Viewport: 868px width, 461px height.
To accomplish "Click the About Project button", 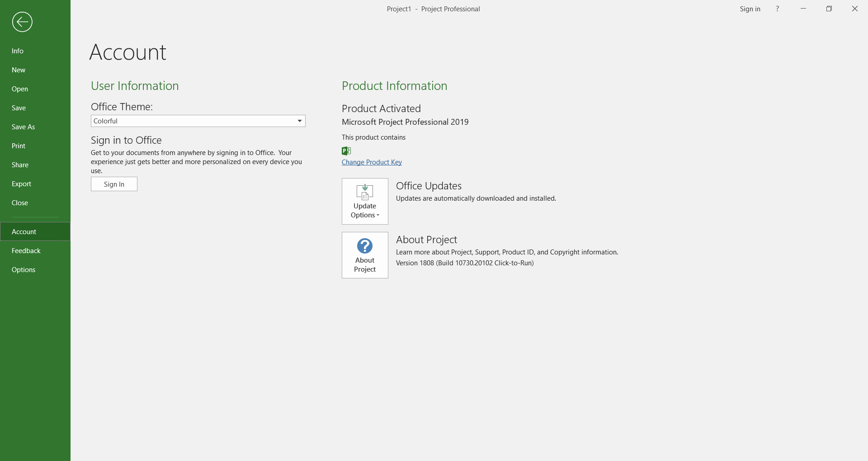I will point(365,255).
